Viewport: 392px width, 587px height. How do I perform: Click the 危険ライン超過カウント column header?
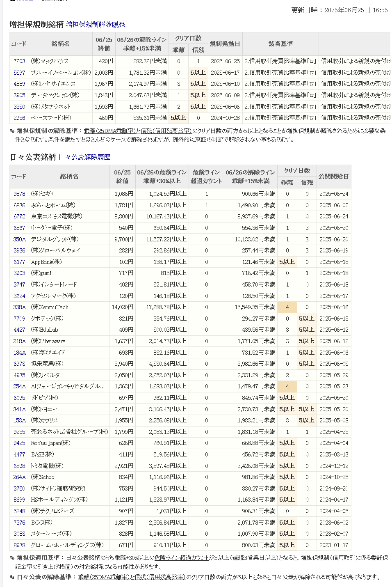[x=206, y=177]
